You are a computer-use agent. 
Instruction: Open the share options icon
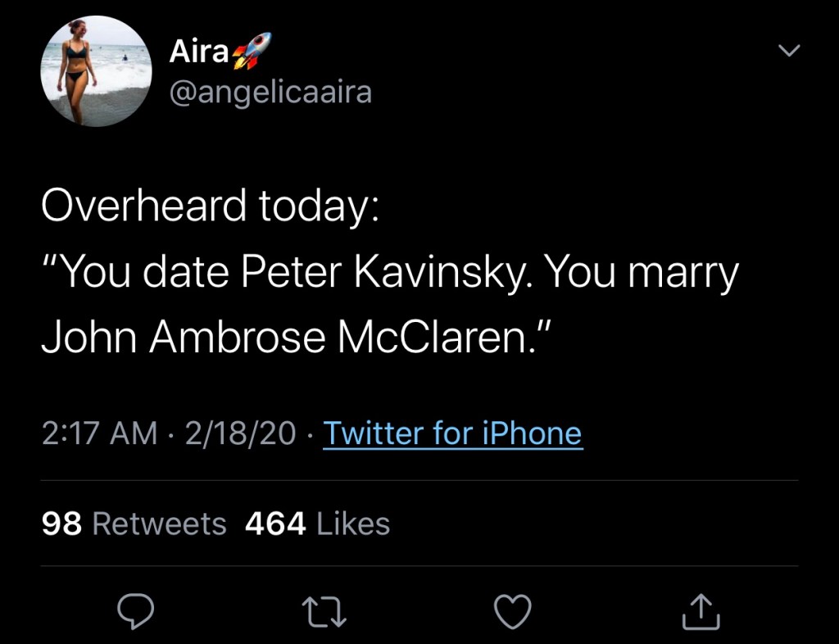[701, 610]
